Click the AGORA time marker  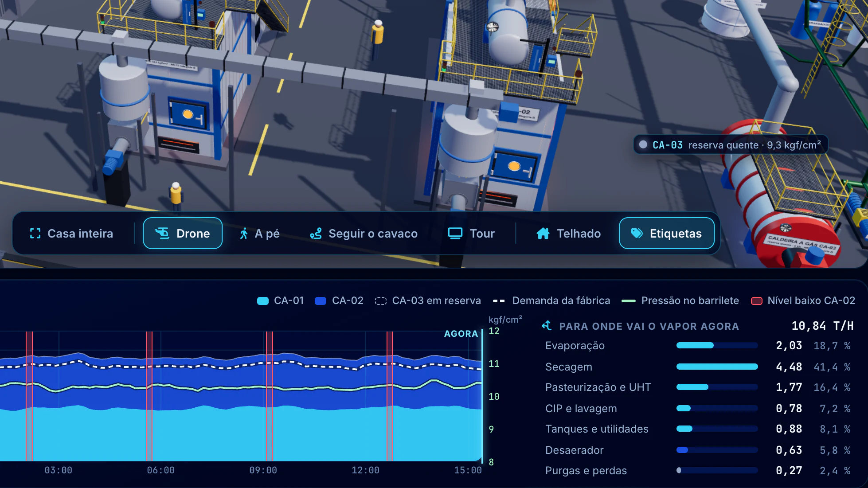pos(461,334)
